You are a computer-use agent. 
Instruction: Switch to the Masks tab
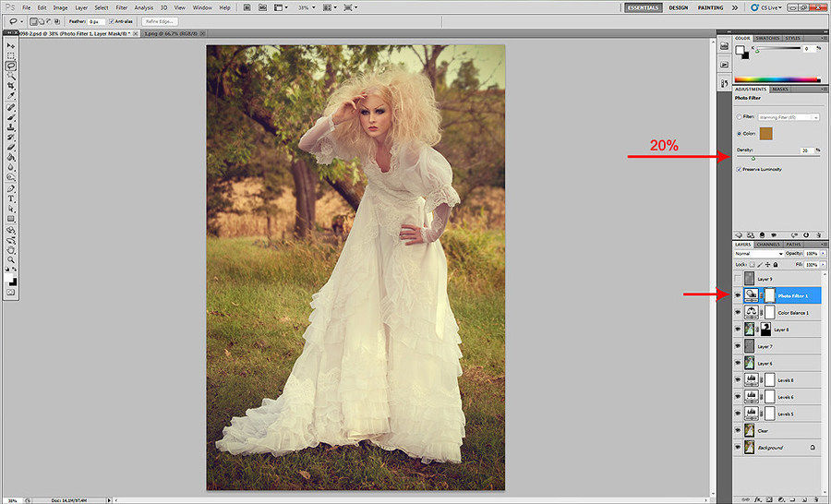point(780,89)
